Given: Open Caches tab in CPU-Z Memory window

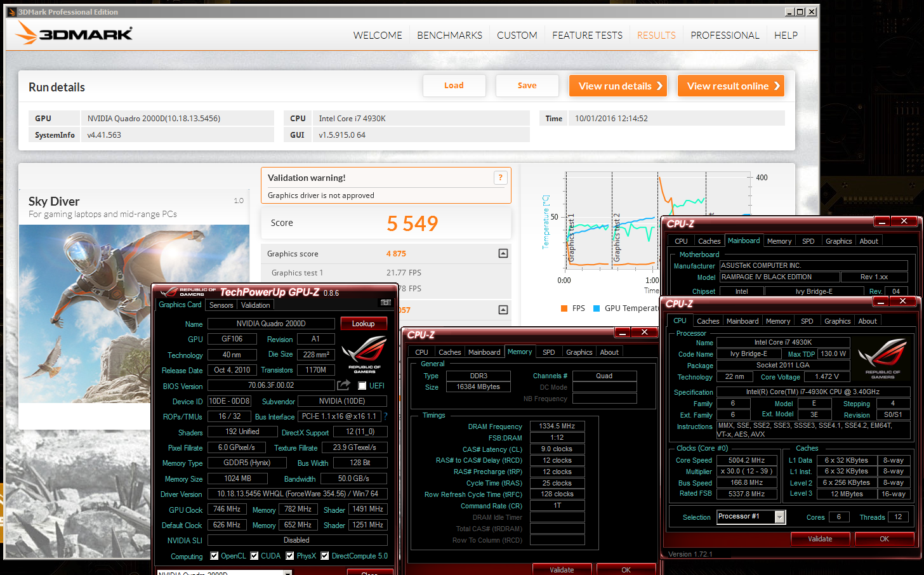Looking at the screenshot, I should [450, 352].
